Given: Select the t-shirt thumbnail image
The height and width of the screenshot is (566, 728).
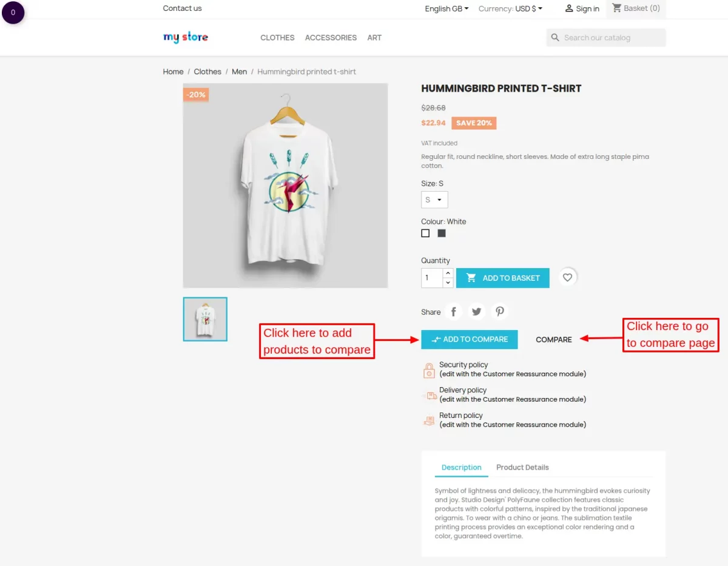Looking at the screenshot, I should tap(204, 318).
